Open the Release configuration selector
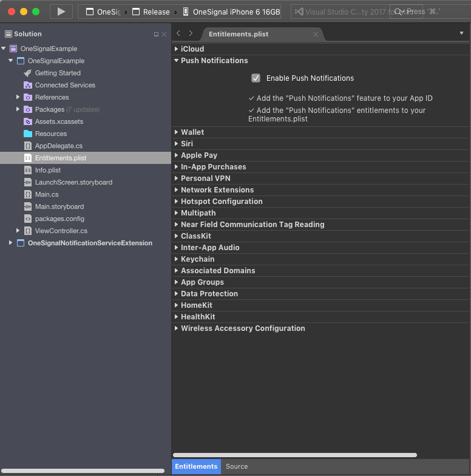 (151, 12)
